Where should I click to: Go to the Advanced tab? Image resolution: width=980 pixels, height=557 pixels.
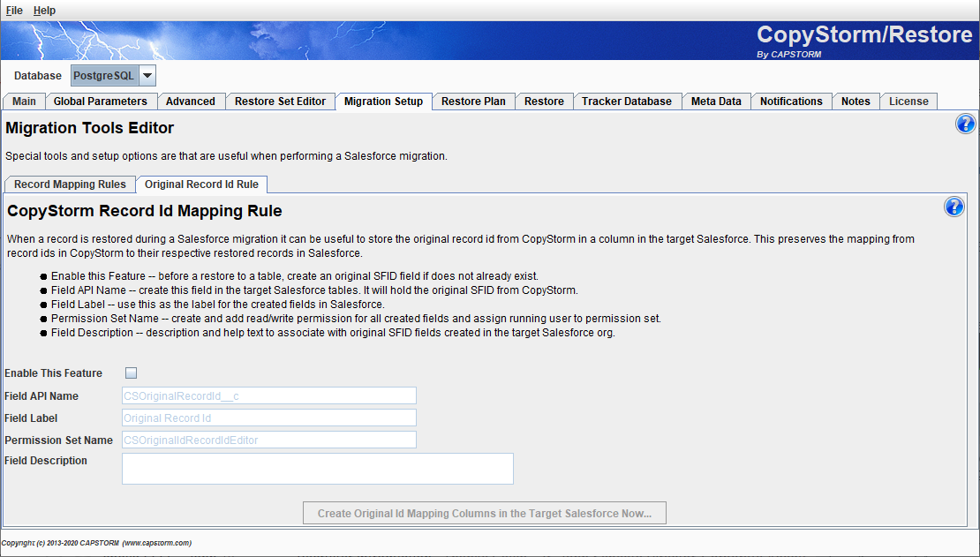tap(191, 102)
